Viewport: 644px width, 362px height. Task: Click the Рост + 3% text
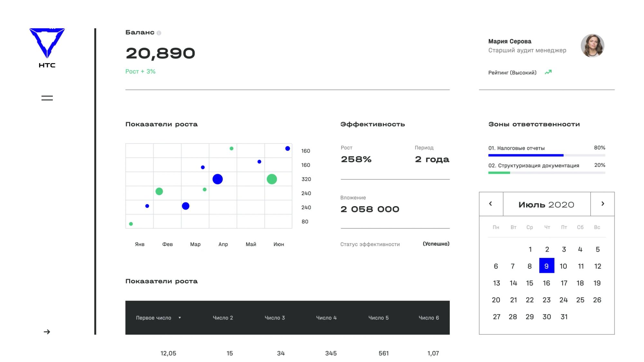[x=140, y=71]
